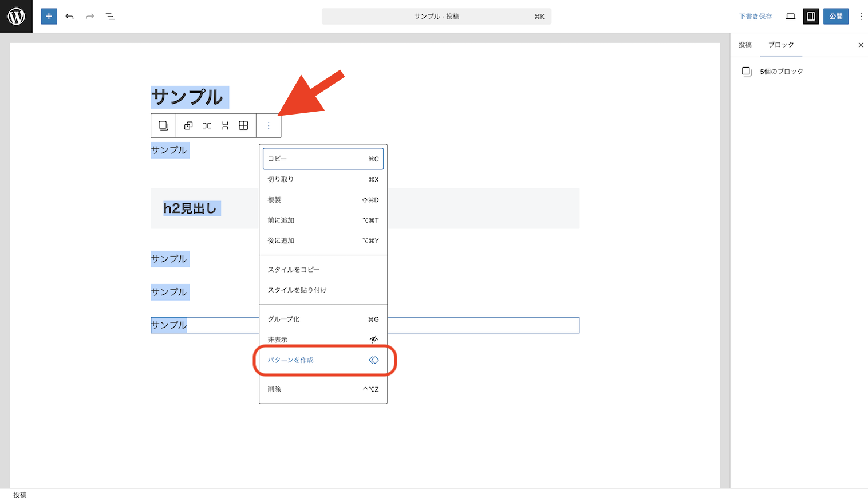Click the transform to grid icon
Viewport: 868px width, 501px height.
[x=243, y=125]
